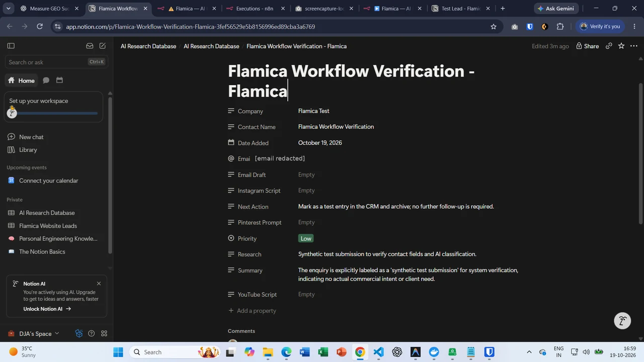This screenshot has width=644, height=362.
Task: Open the inbox icon in sidebar
Action: tap(90, 46)
